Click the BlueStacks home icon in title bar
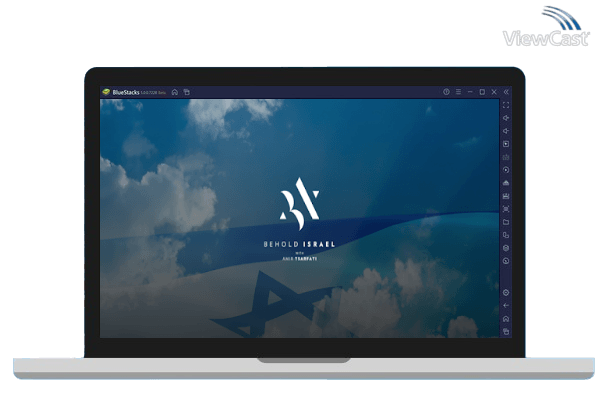 175,92
